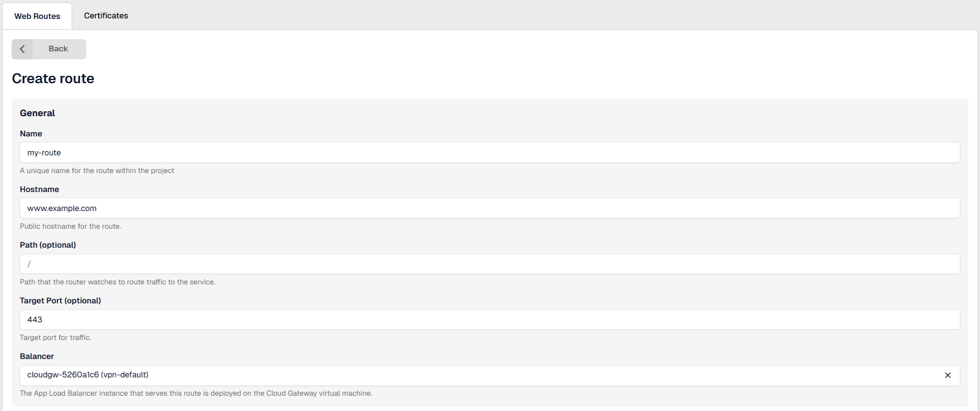Click the App Load Balancer description text
The width and height of the screenshot is (980, 411).
point(196,393)
